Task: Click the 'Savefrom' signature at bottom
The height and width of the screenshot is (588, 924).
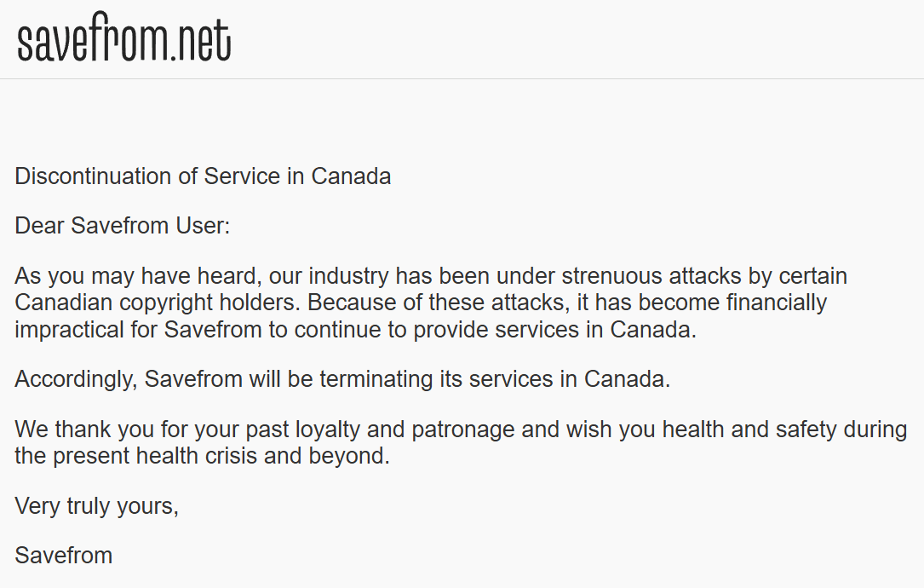Action: pos(64,556)
